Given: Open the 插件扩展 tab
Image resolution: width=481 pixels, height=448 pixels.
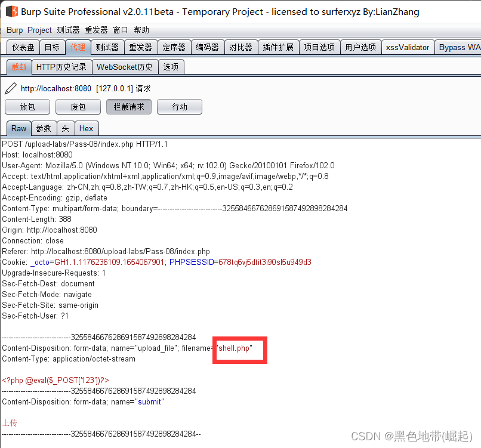Looking at the screenshot, I should click(278, 47).
